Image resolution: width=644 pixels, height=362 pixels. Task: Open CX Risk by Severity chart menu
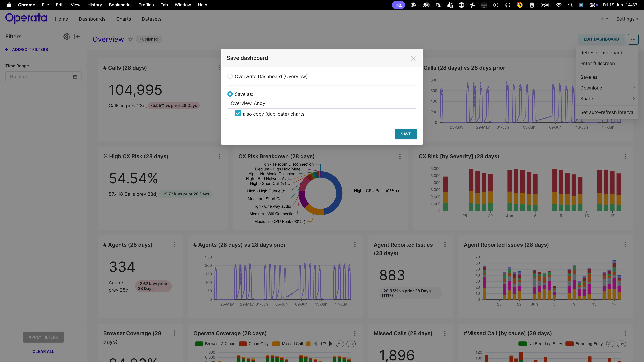pyautogui.click(x=625, y=156)
